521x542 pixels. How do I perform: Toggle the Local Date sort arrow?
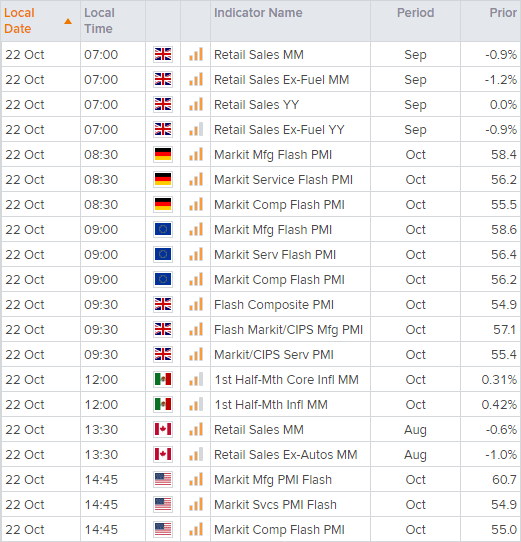[68, 21]
